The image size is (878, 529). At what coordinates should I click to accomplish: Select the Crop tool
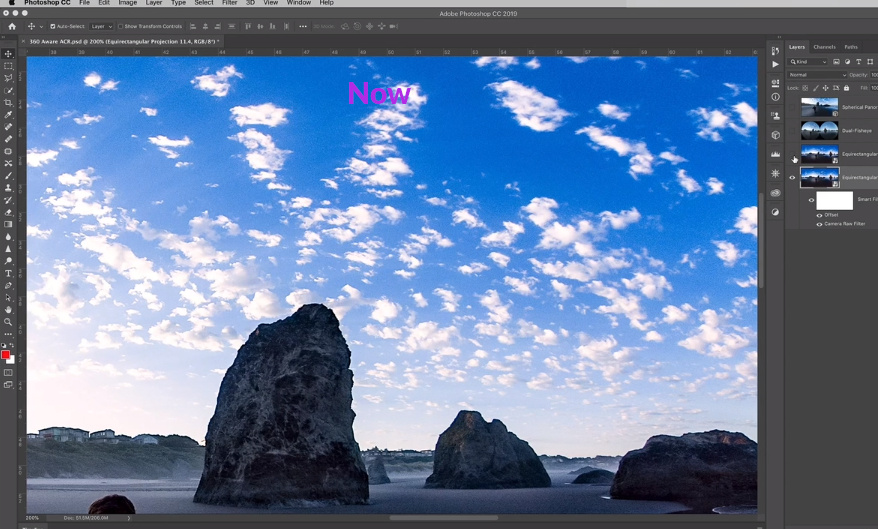8,103
